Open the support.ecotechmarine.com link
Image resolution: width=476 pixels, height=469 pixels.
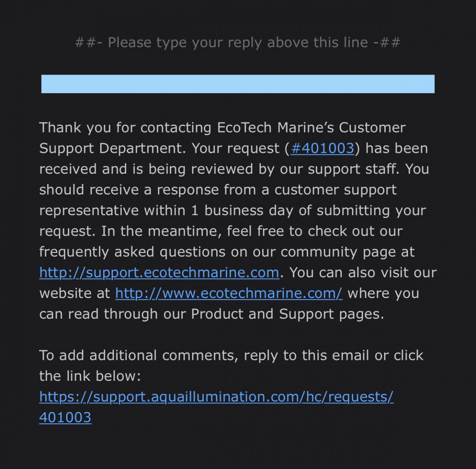pos(159,273)
